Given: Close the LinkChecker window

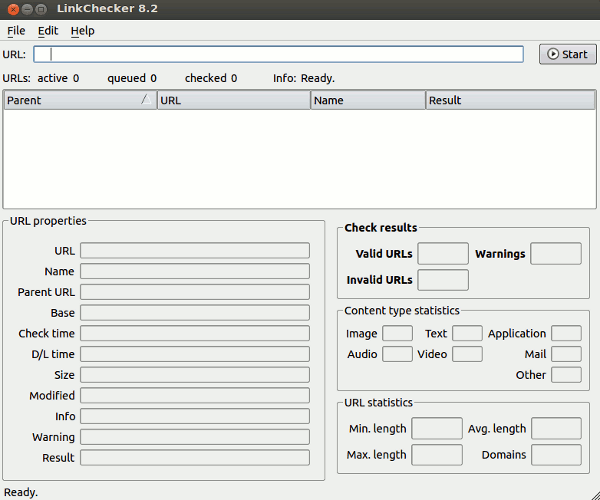Looking at the screenshot, I should pos(13,9).
